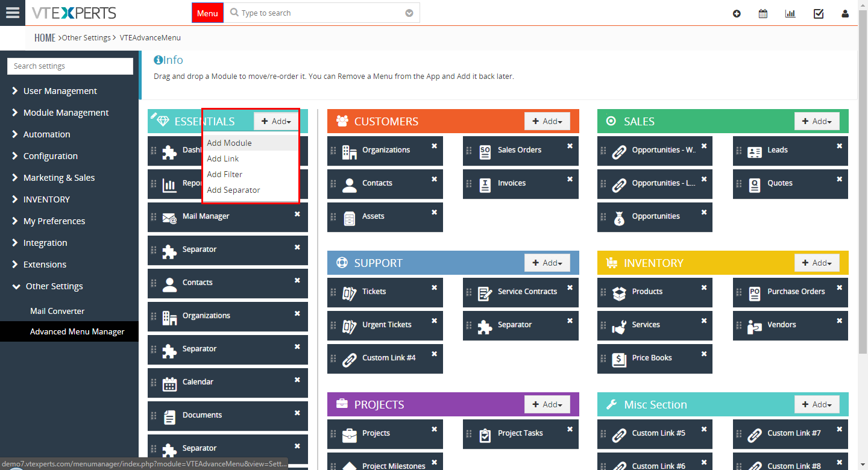Open the Add dropdown in INVENTORY
This screenshot has height=470, width=868.
pyautogui.click(x=817, y=263)
